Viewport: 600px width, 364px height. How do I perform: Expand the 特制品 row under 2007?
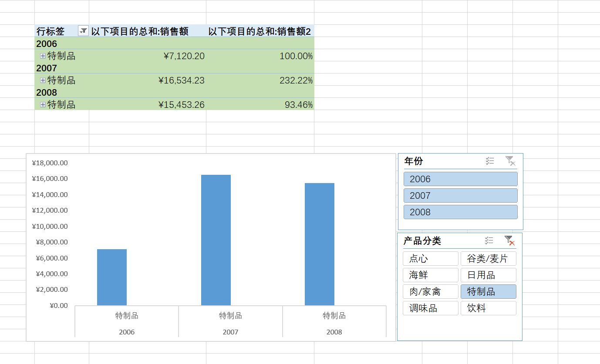coord(43,80)
